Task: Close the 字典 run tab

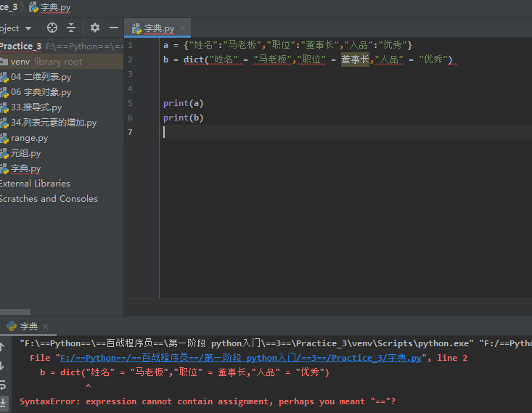Action: point(46,327)
